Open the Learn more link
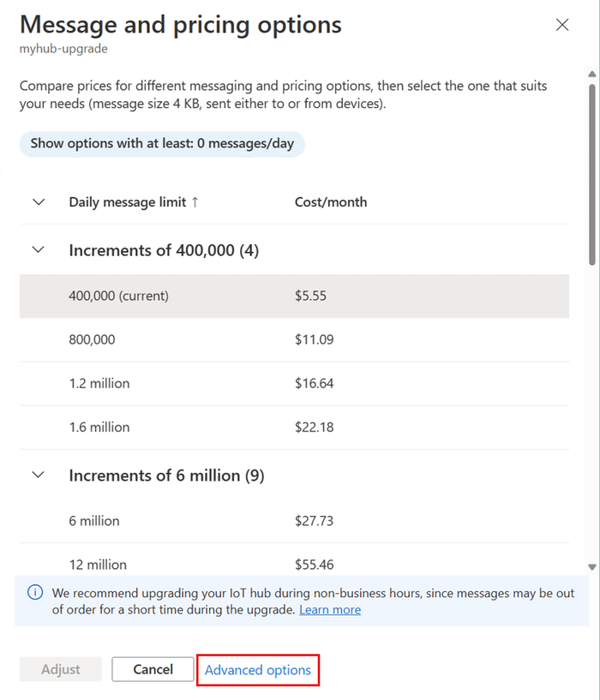The image size is (600, 700). click(x=330, y=610)
